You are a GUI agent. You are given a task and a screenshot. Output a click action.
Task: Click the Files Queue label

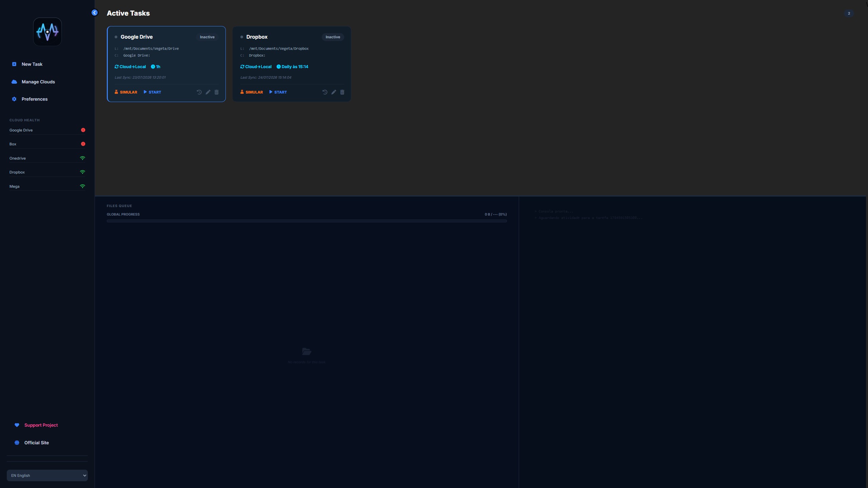pyautogui.click(x=119, y=206)
